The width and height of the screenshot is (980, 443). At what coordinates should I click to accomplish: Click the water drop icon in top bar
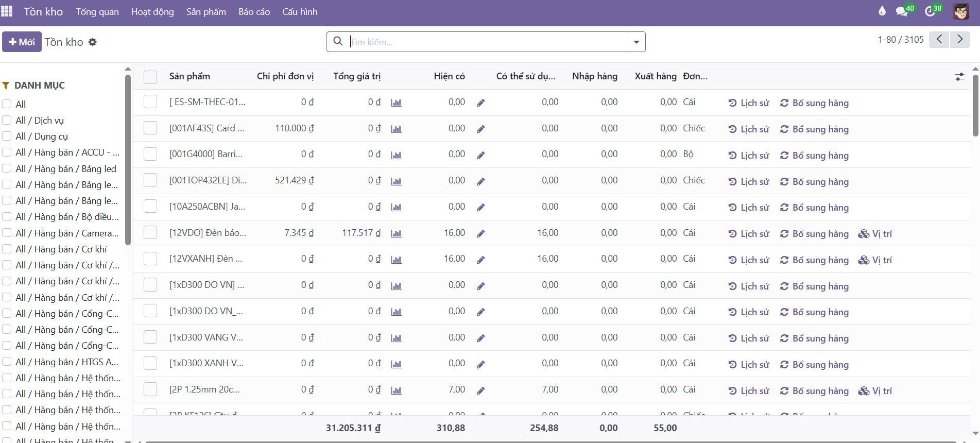[882, 11]
